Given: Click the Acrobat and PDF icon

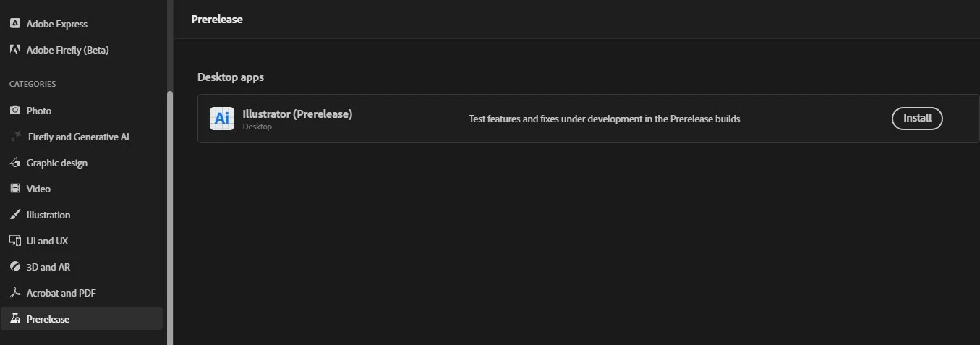Looking at the screenshot, I should [x=14, y=293].
